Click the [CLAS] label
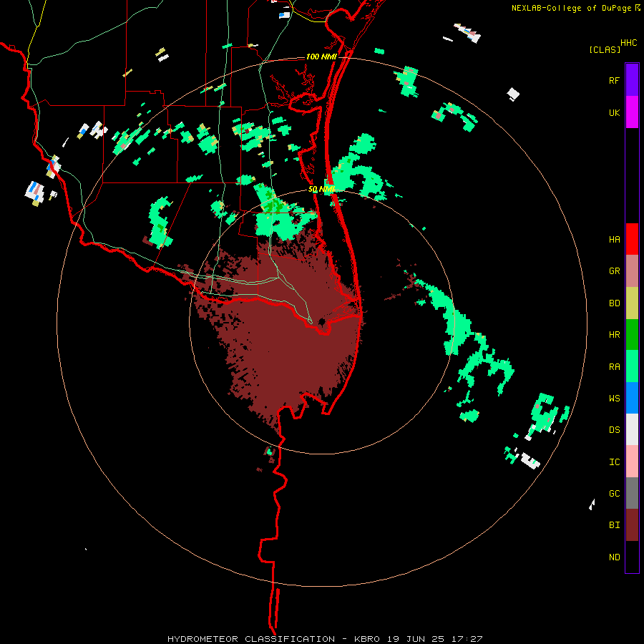Viewport: 644px width, 644px height. tap(605, 49)
